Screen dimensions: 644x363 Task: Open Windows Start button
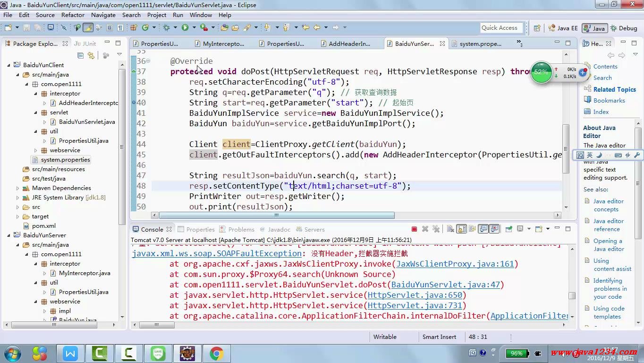pyautogui.click(x=12, y=353)
